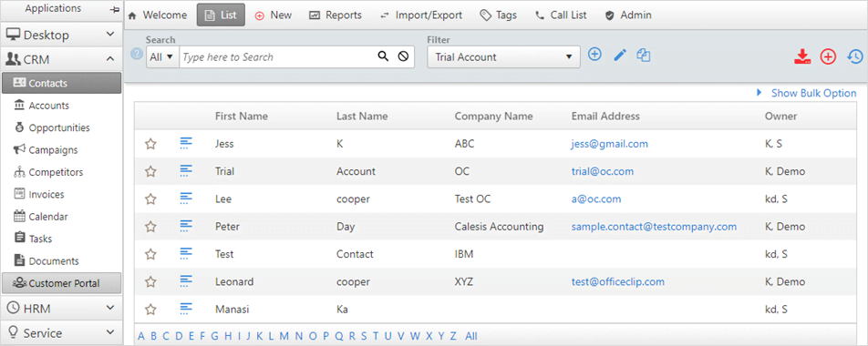The width and height of the screenshot is (868, 346).
Task: Clear search with the cancel icon
Action: click(x=403, y=56)
